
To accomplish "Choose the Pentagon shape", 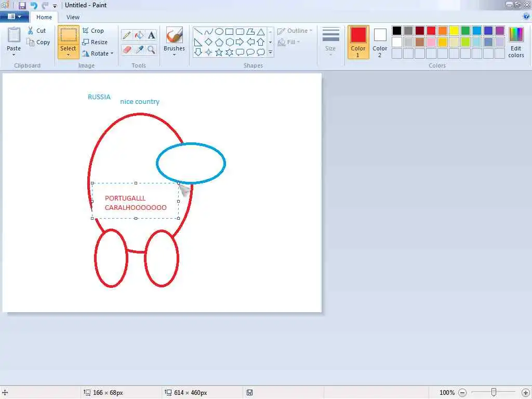I will coord(219,42).
